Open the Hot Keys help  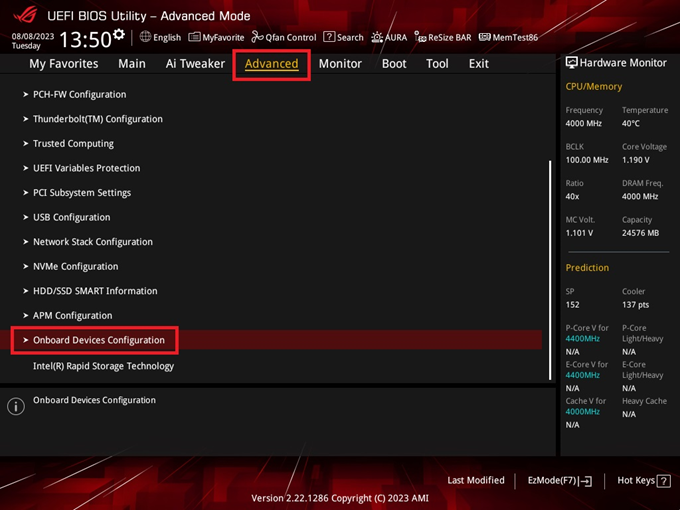click(x=644, y=481)
